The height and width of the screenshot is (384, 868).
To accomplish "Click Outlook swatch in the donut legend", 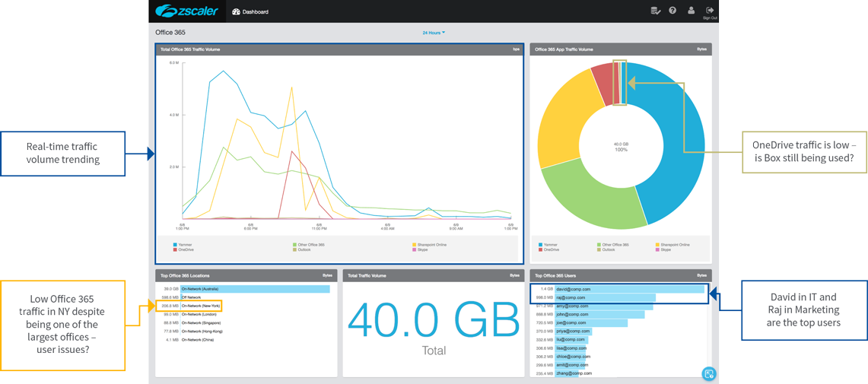I will 599,249.
